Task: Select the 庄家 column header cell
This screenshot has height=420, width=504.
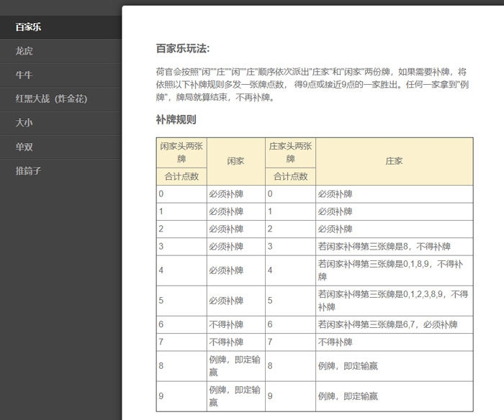Action: [x=394, y=161]
